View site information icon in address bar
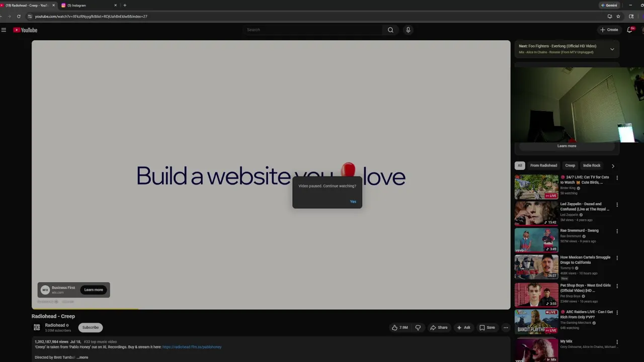 [x=30, y=16]
